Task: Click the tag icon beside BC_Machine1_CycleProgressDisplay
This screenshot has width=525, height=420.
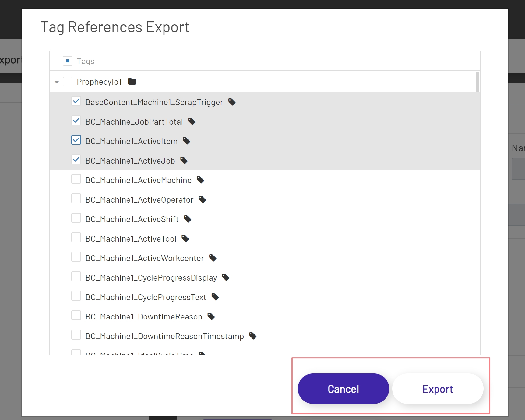Action: click(225, 277)
